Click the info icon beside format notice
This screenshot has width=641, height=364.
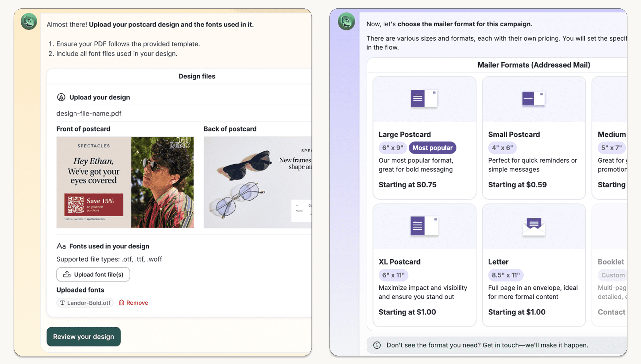pos(377,345)
